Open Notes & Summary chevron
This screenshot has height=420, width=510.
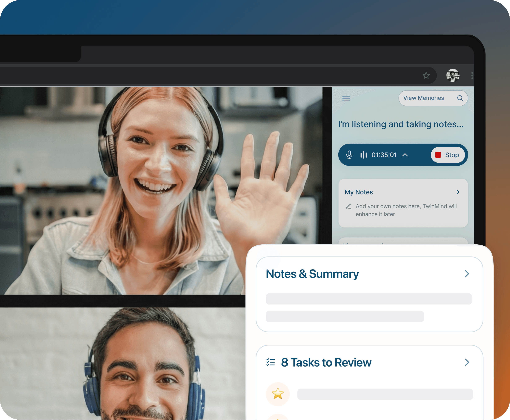point(467,274)
